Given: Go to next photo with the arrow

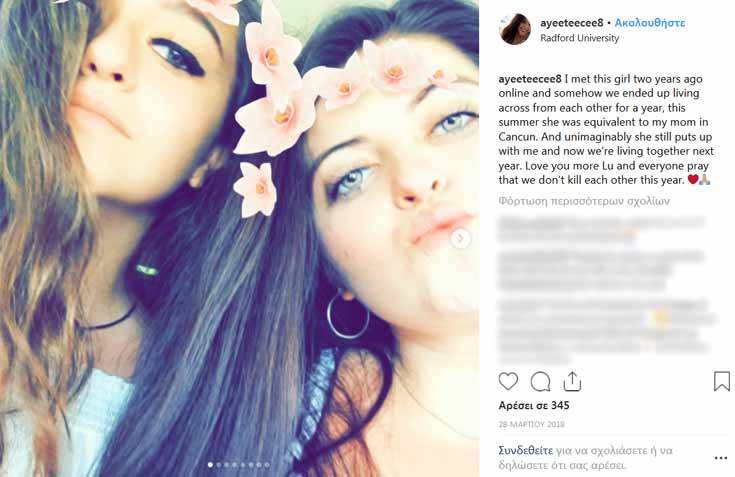Looking at the screenshot, I should click(x=461, y=238).
